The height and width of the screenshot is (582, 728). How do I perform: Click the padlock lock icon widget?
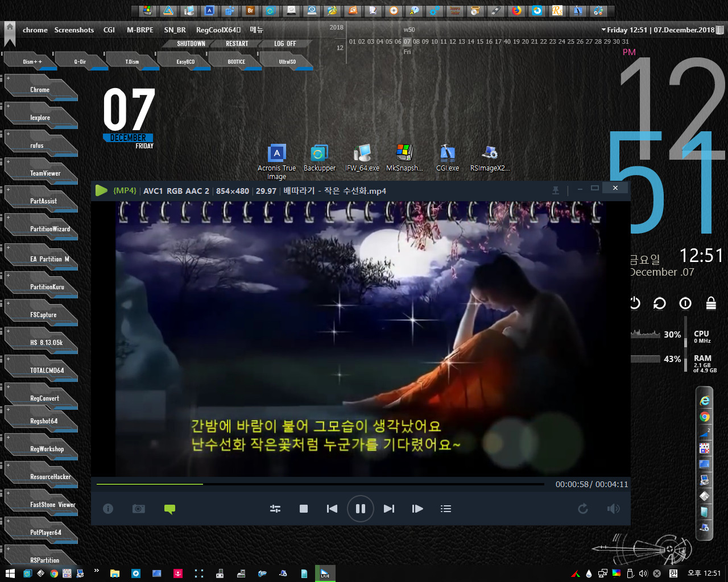[711, 303]
